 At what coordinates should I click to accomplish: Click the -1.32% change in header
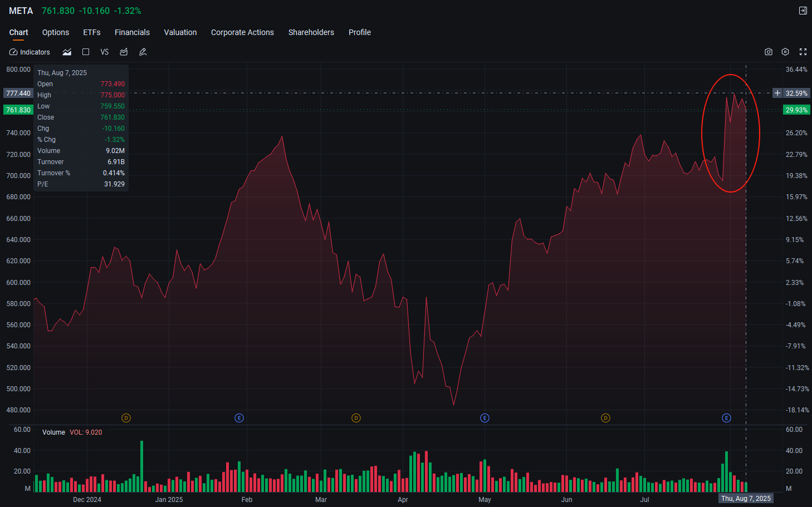128,11
